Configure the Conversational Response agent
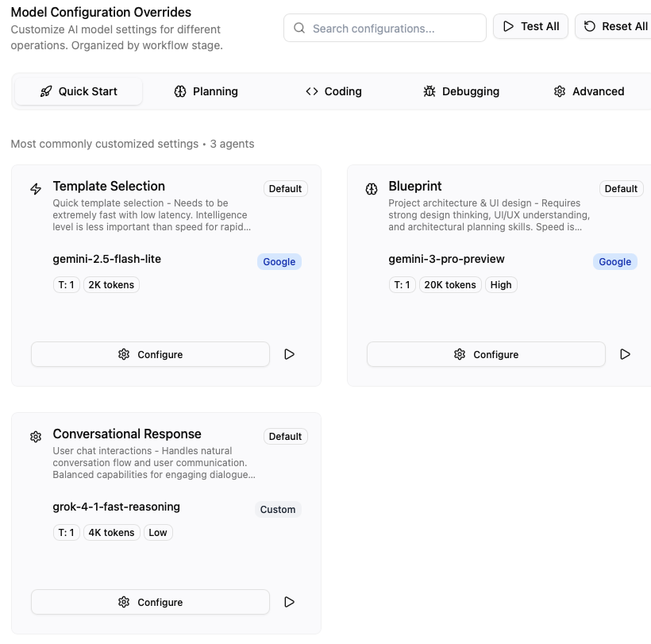The height and width of the screenshot is (644, 651). tap(150, 602)
